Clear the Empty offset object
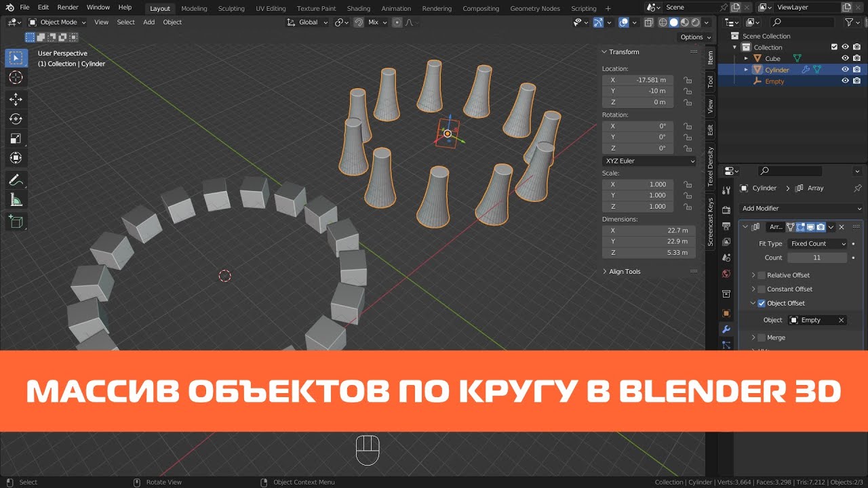The width and height of the screenshot is (868, 488). tap(842, 320)
